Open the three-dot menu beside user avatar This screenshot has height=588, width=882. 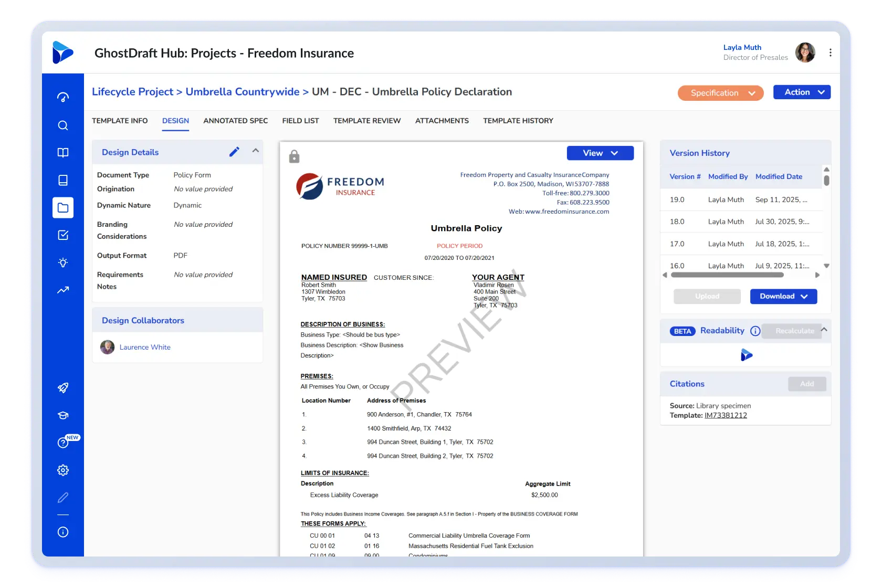click(x=830, y=52)
